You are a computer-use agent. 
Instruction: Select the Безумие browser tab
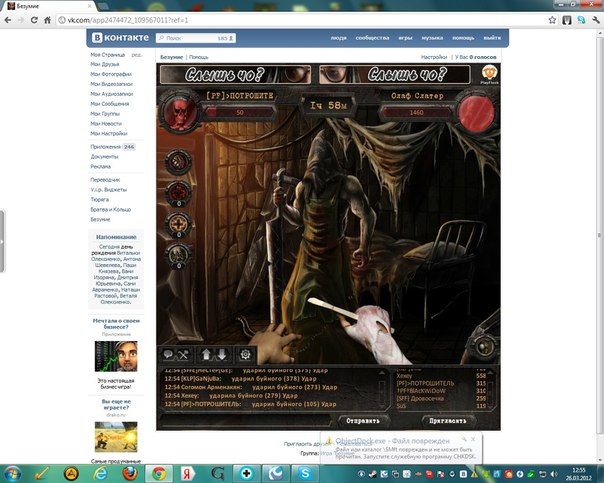coord(49,6)
